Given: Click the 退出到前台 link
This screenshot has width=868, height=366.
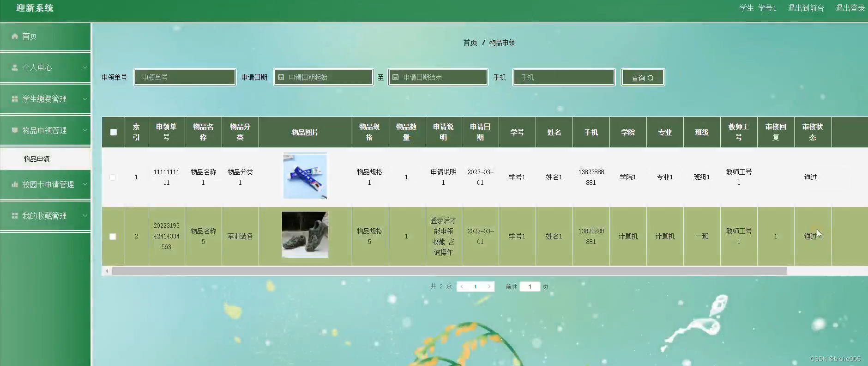Looking at the screenshot, I should 806,8.
